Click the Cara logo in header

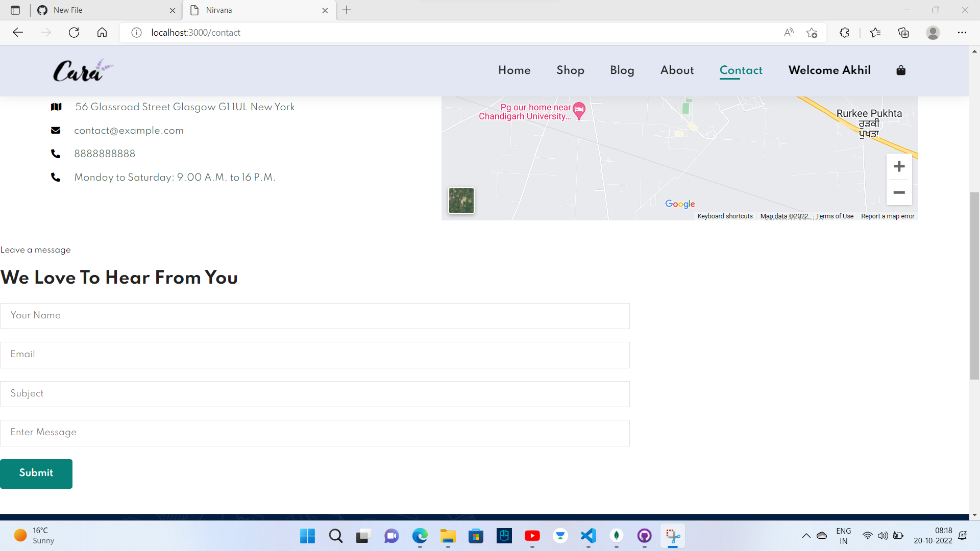(x=82, y=71)
